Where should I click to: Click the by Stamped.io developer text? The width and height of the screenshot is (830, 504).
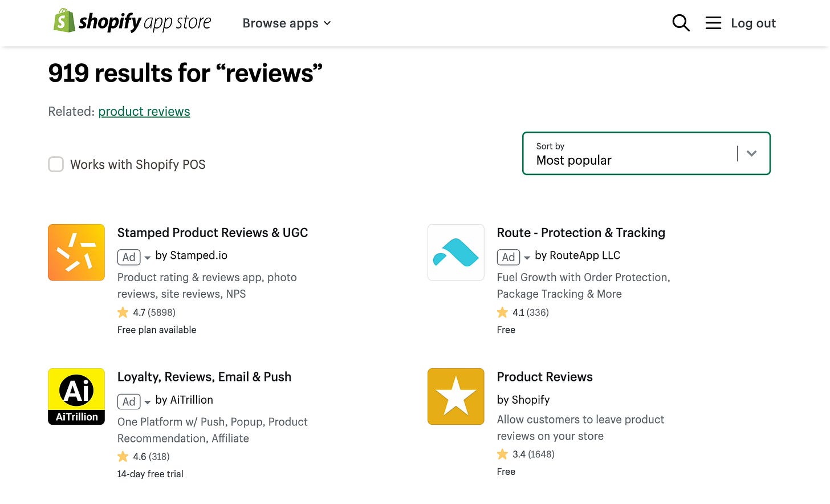192,255
